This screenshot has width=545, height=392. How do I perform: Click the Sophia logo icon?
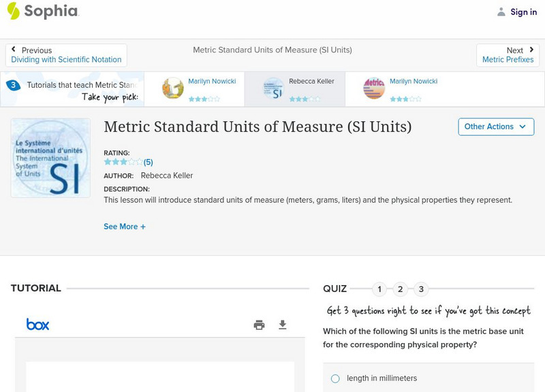[x=14, y=12]
